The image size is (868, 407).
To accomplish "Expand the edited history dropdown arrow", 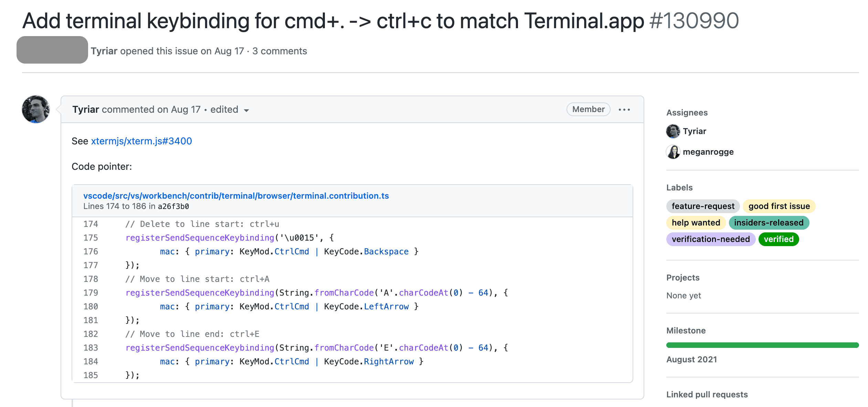I will point(246,110).
